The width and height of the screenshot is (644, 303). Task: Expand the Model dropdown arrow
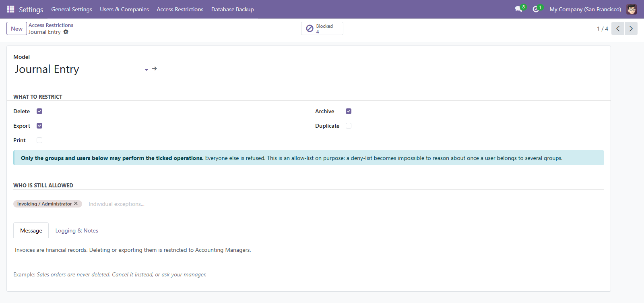pos(147,70)
